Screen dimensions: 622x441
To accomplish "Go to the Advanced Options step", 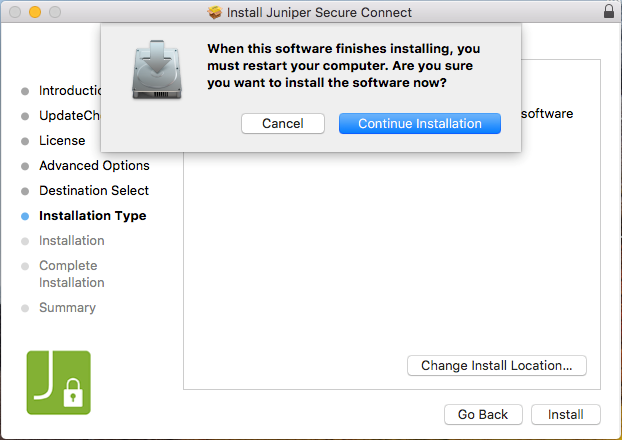I will tap(94, 166).
